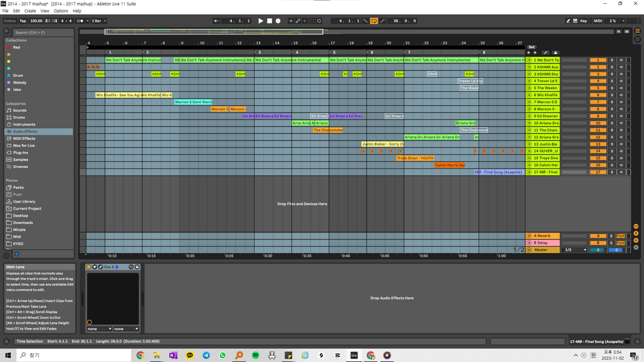Screen dimensions: 644x362
Task: Enable Key map mode
Action: [x=584, y=21]
